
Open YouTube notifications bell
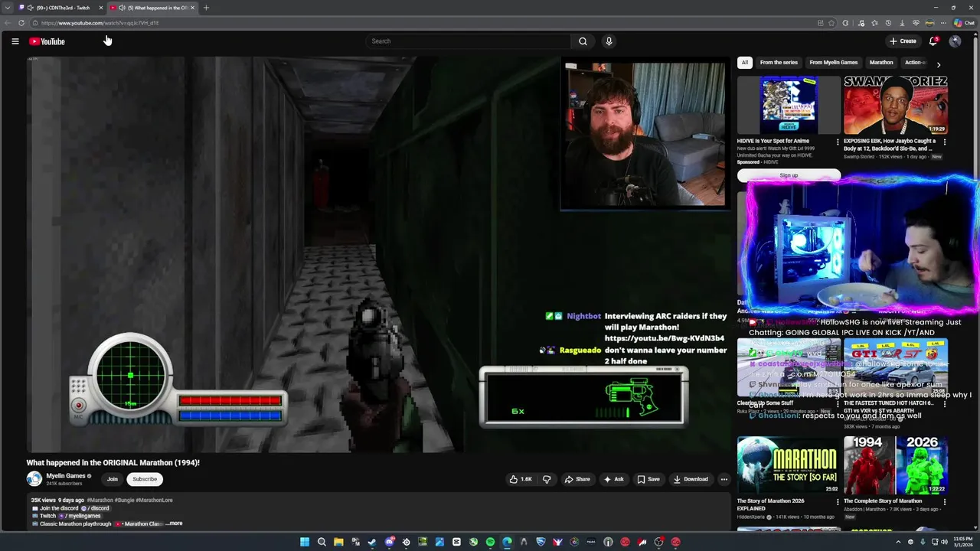933,41
